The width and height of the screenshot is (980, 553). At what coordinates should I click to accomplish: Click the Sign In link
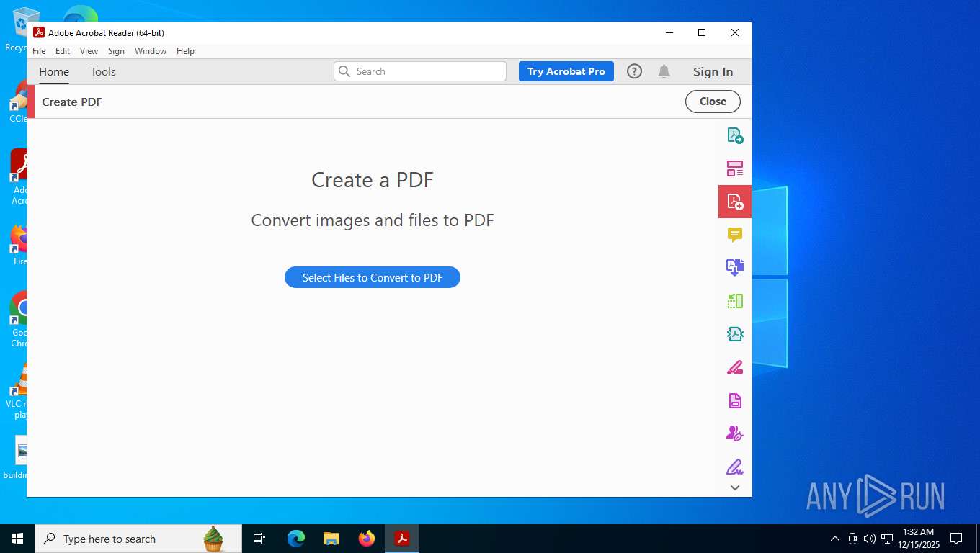pos(713,71)
